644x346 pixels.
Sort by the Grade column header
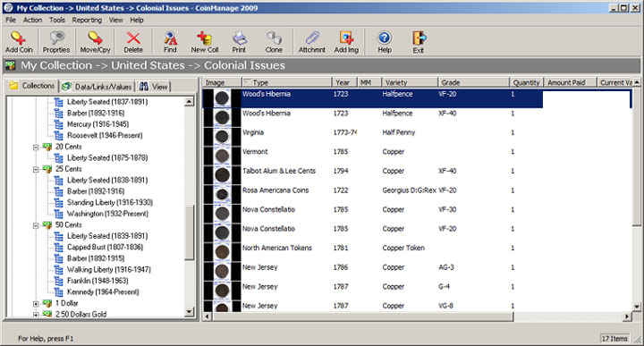pos(473,82)
